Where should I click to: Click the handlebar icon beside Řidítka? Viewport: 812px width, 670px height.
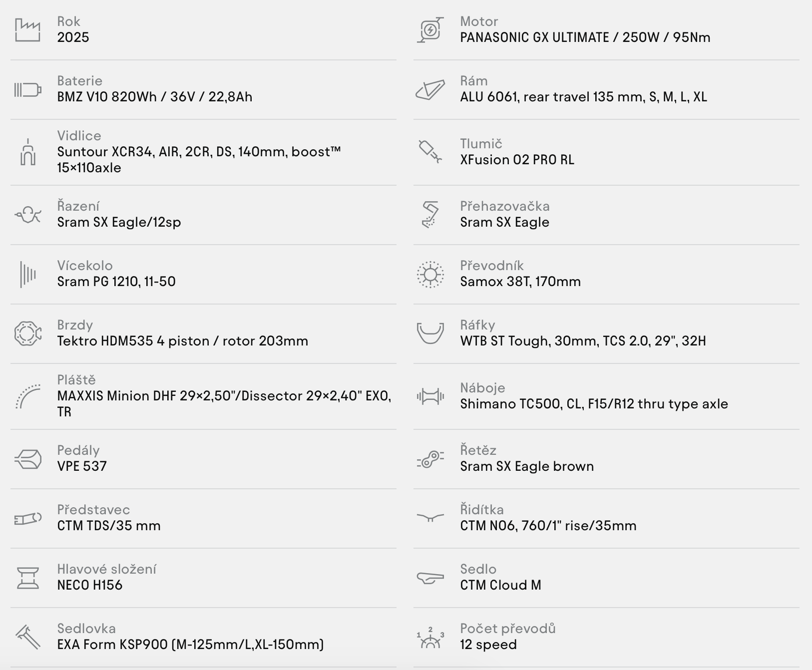tap(430, 518)
